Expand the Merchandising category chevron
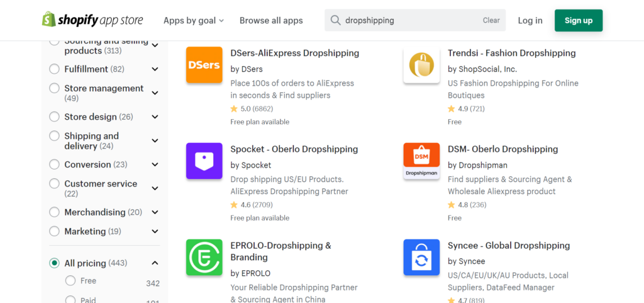The width and height of the screenshot is (644, 303). coord(155,212)
